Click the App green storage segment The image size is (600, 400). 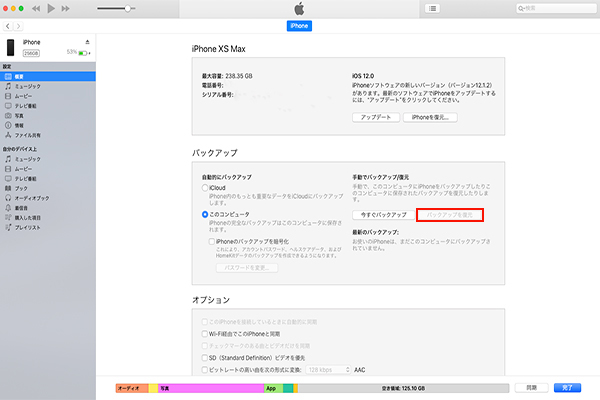pyautogui.click(x=274, y=388)
